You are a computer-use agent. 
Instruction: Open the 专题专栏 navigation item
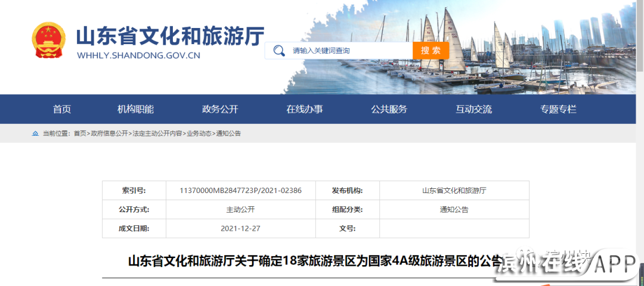coord(558,109)
